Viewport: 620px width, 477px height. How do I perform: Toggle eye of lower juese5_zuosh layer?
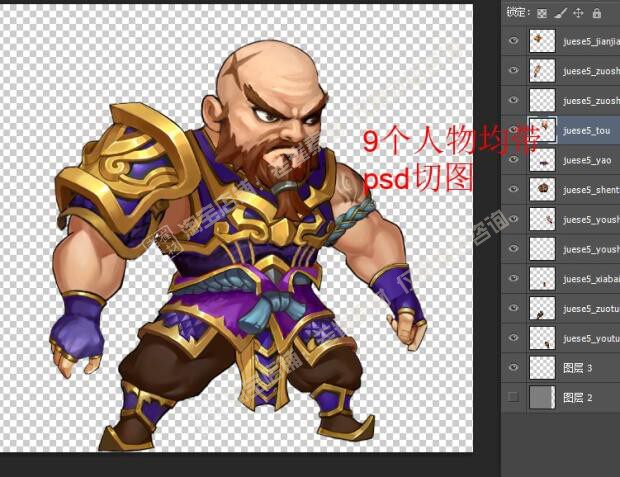pyautogui.click(x=514, y=100)
